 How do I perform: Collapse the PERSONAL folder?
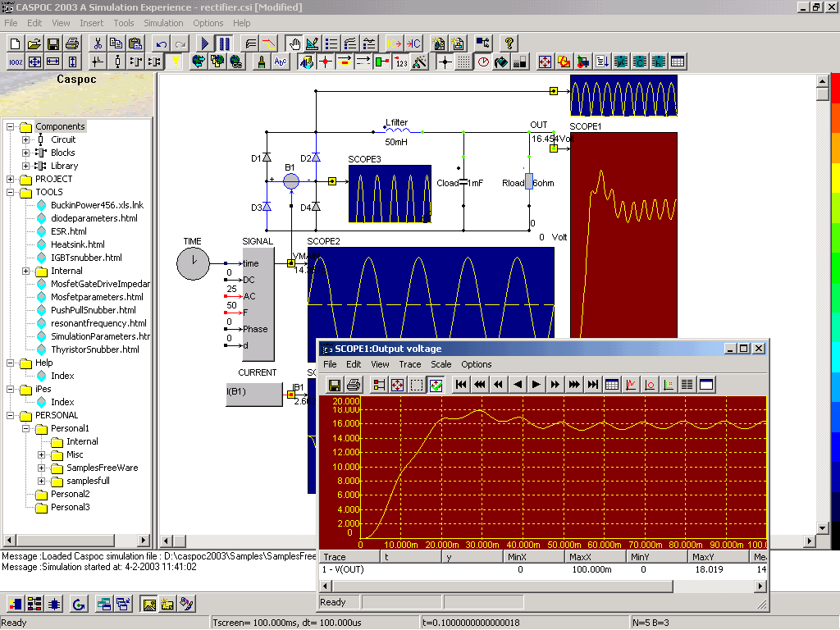(x=10, y=415)
